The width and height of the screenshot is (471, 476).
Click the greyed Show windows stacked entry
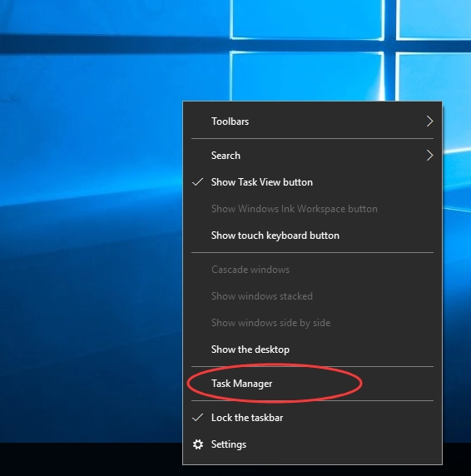click(x=312, y=296)
